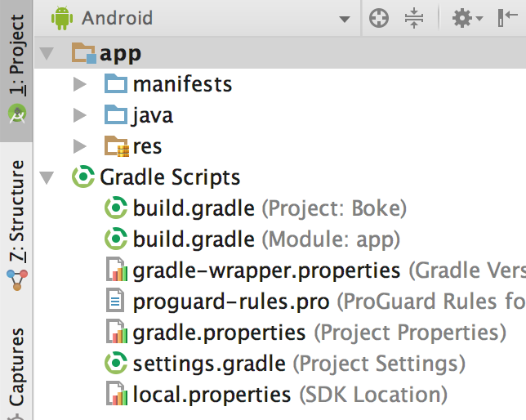Viewport: 526px width, 420px height.
Task: Expand the res folder arrow
Action: click(79, 147)
